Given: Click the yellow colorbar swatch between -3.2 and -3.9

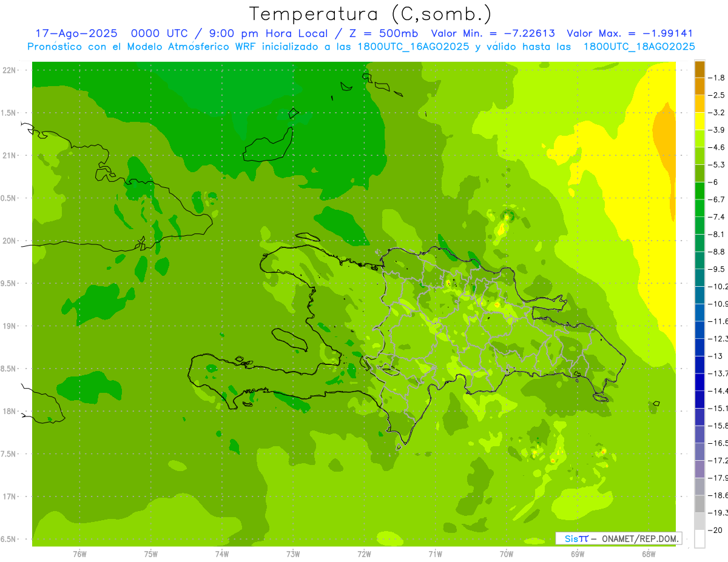Looking at the screenshot, I should (700, 121).
